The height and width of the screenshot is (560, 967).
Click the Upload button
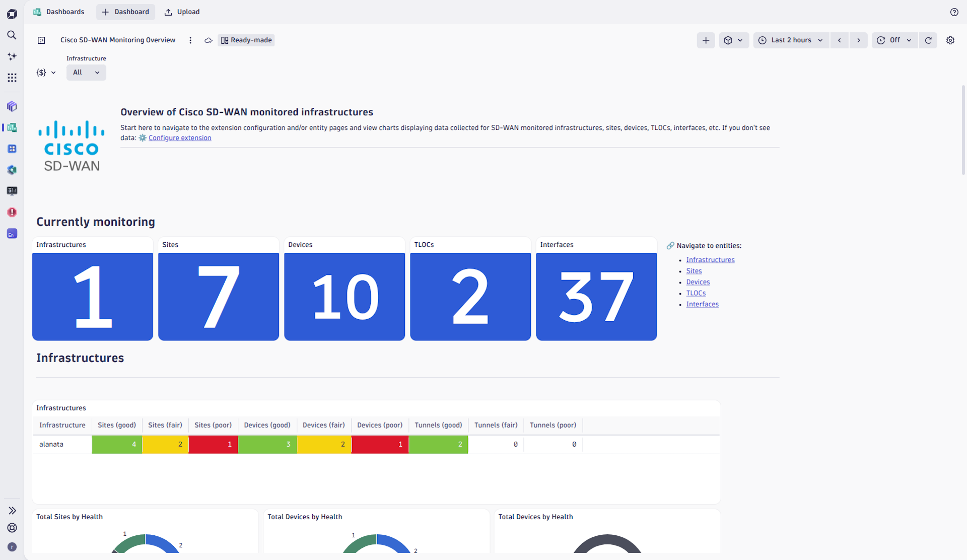pos(182,12)
